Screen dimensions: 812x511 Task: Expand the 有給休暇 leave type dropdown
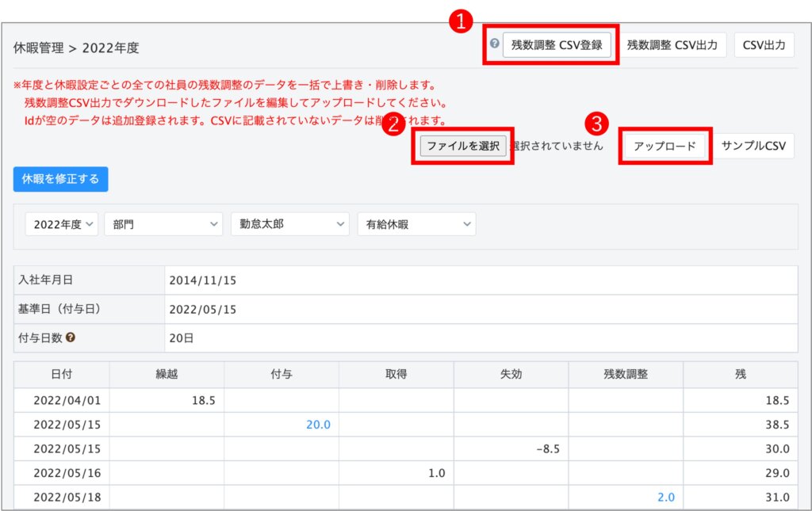click(416, 224)
